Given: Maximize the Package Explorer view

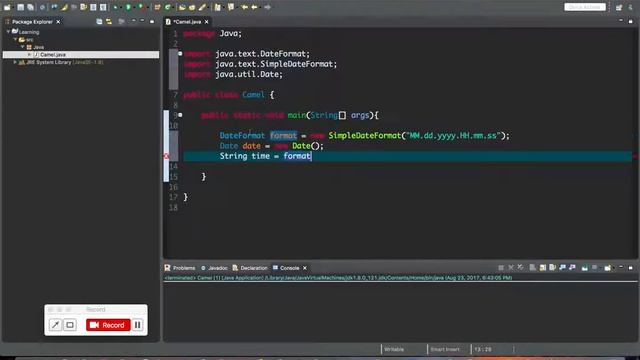Looking at the screenshot, I should coord(152,21).
